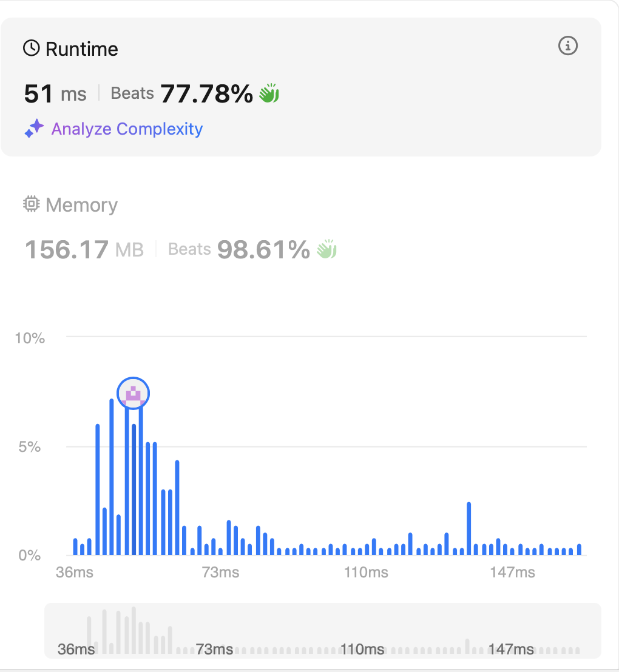Image resolution: width=619 pixels, height=672 pixels.
Task: Click the sparkle icon before Analyze Complexity
Action: click(34, 129)
